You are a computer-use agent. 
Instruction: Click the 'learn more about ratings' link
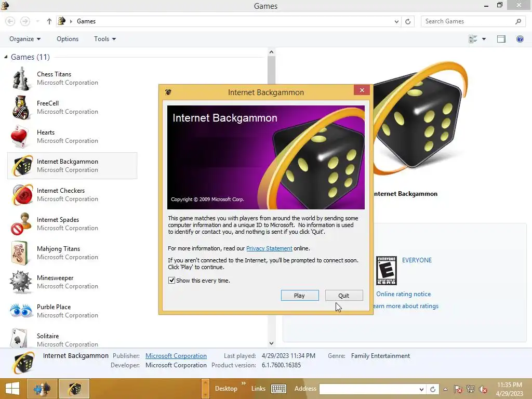pos(406,306)
